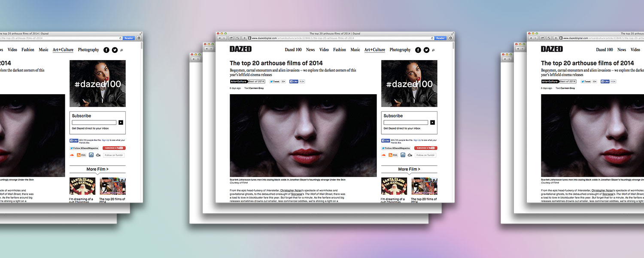Image resolution: width=644 pixels, height=258 pixels.
Task: Click the Best of 2014 tag in right window
Action: click(568, 81)
